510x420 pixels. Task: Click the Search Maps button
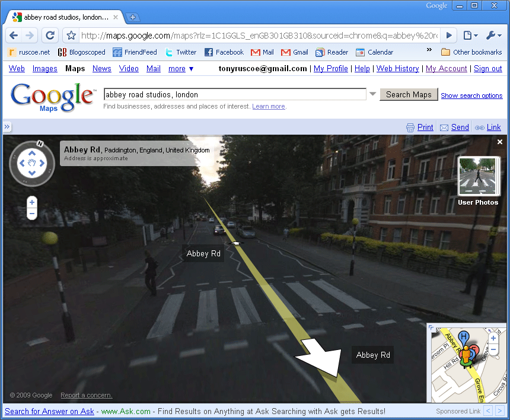tap(409, 94)
